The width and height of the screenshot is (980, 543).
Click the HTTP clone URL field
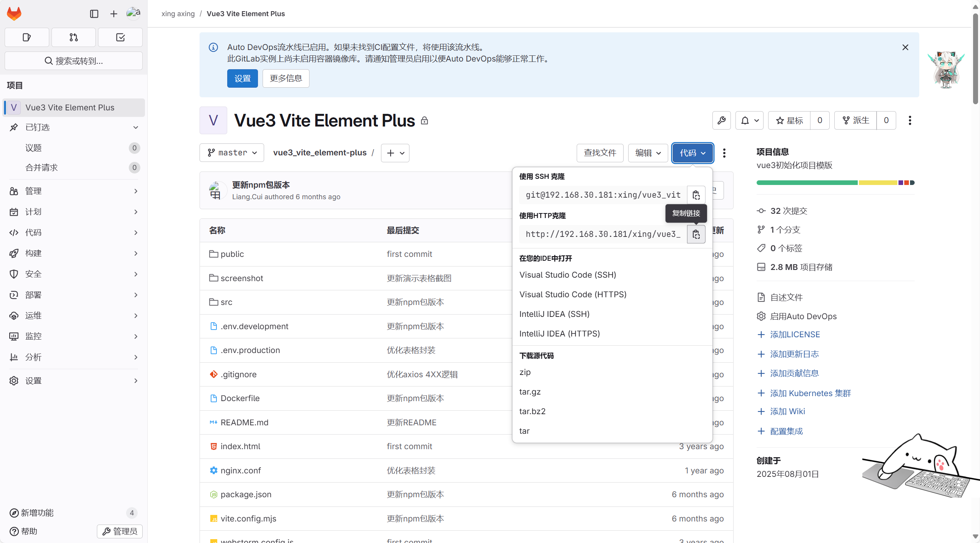(603, 234)
